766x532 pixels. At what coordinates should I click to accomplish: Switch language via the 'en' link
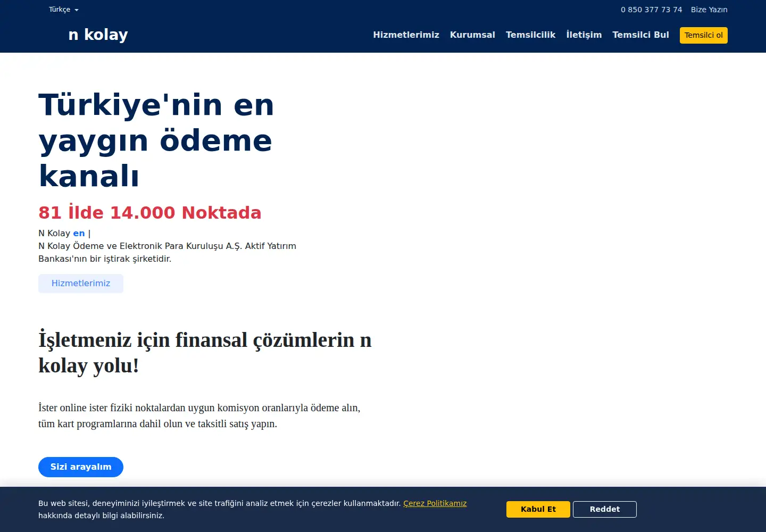[79, 233]
